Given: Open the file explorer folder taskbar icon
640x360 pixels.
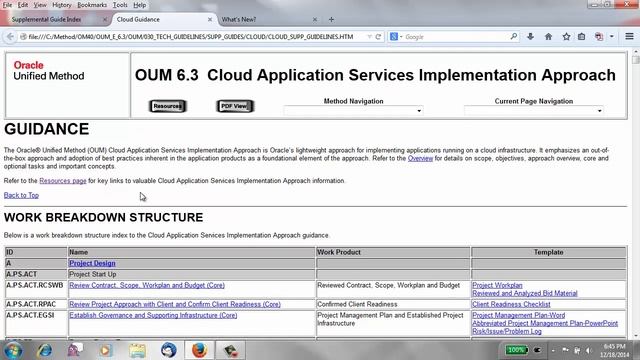Looking at the screenshot, I should point(137,350).
